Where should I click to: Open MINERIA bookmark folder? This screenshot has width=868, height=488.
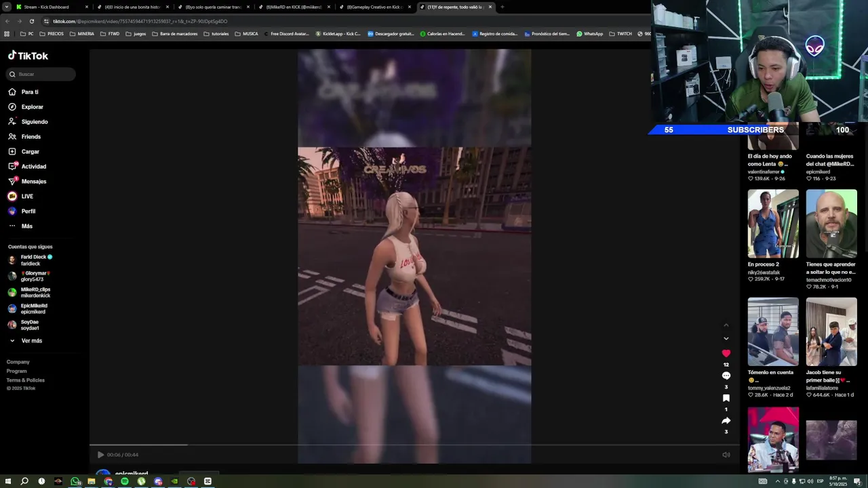pos(82,34)
